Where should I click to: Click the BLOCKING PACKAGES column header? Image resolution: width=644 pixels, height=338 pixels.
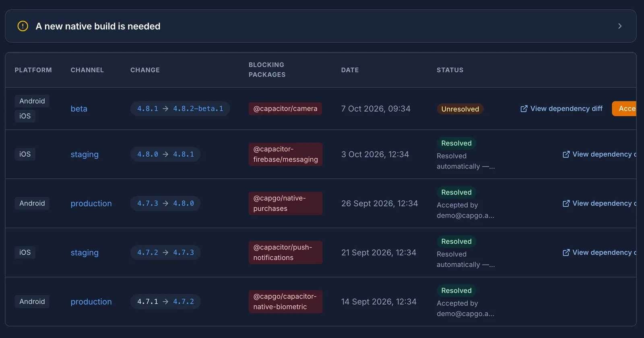click(267, 70)
